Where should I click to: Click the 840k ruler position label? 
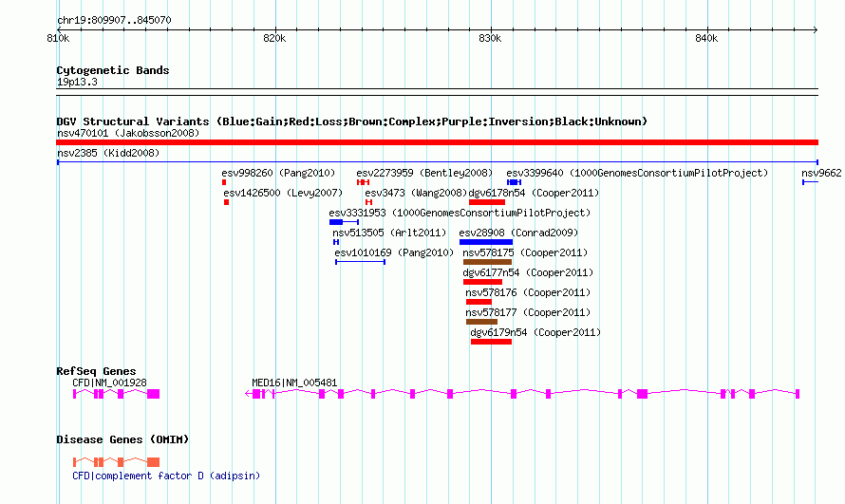[706, 38]
